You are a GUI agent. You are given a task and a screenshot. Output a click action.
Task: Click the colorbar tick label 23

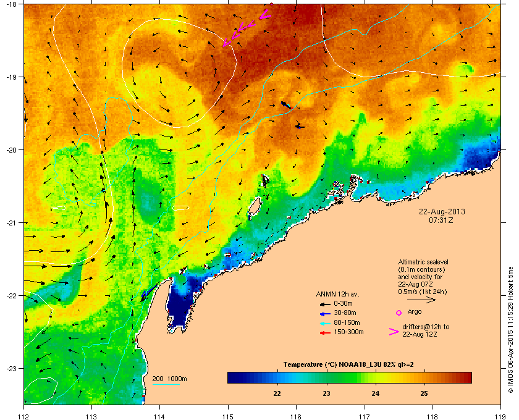pyautogui.click(x=326, y=393)
